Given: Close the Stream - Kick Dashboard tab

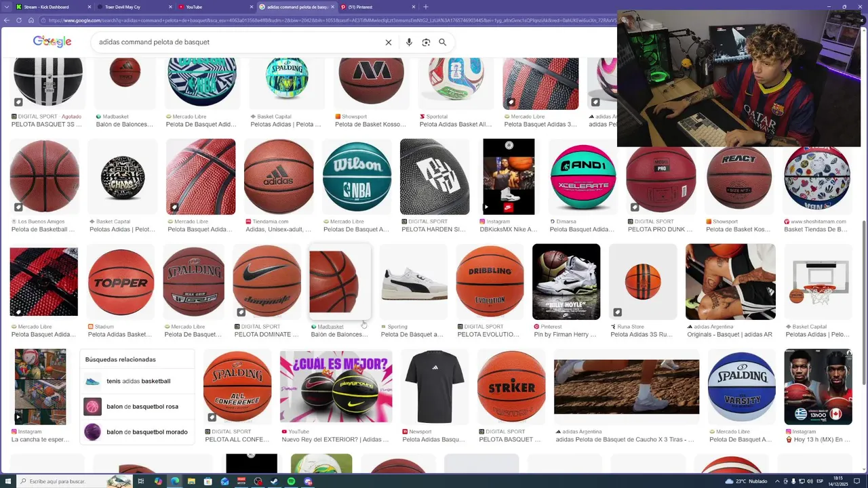Looking at the screenshot, I should [x=89, y=7].
